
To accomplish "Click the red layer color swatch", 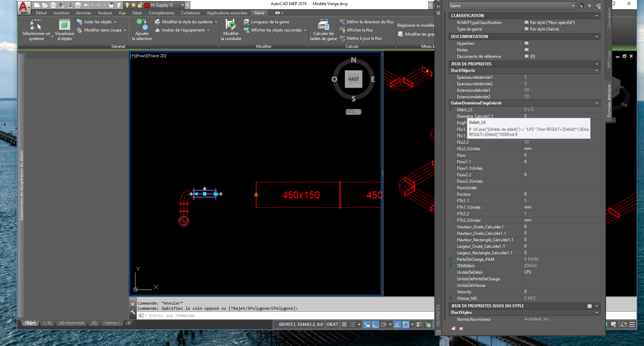I will pos(147,5).
